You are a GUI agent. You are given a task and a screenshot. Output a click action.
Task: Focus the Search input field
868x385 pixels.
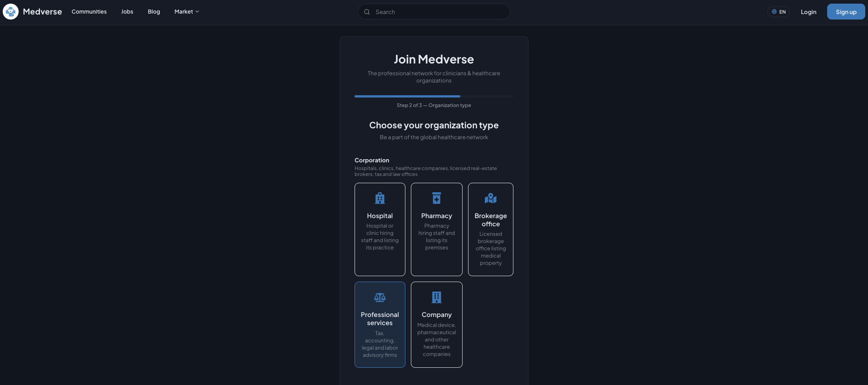[434, 12]
